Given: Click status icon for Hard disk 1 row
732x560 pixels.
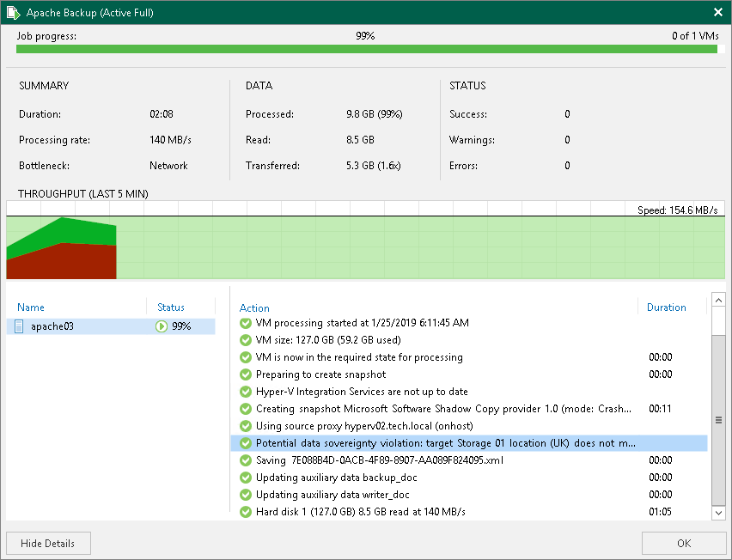Looking at the screenshot, I should pos(246,512).
